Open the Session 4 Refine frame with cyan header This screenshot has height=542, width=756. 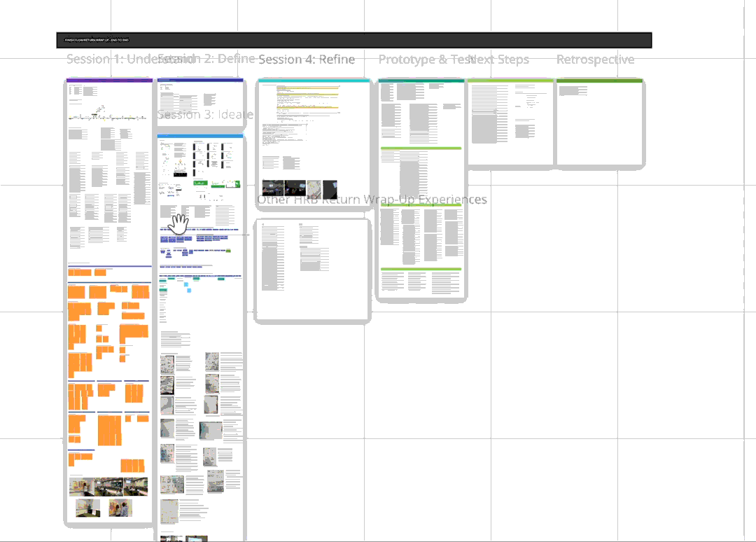pyautogui.click(x=314, y=144)
